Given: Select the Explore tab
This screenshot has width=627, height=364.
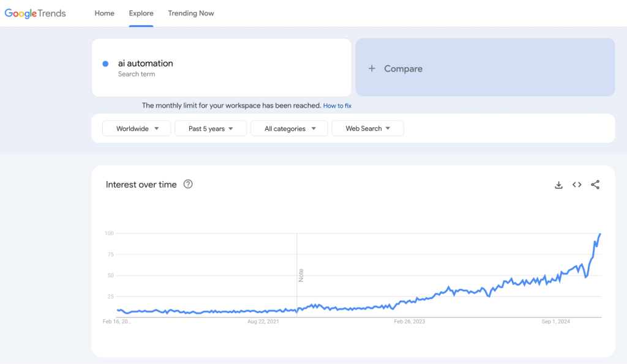Looking at the screenshot, I should [141, 13].
